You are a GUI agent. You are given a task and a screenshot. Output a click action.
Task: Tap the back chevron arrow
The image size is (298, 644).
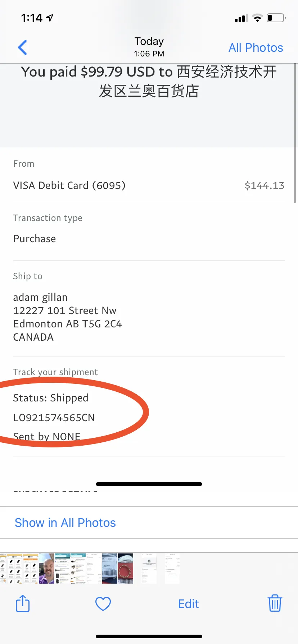coord(22,47)
